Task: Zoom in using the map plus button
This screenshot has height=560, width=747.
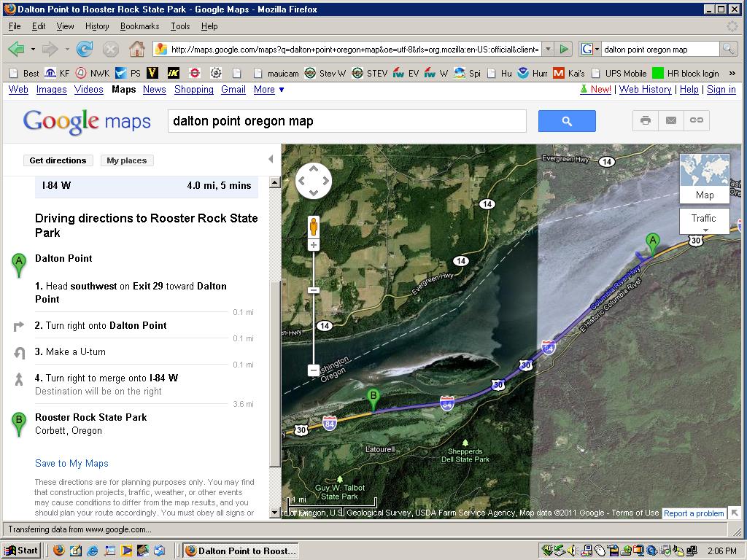Action: click(x=314, y=245)
